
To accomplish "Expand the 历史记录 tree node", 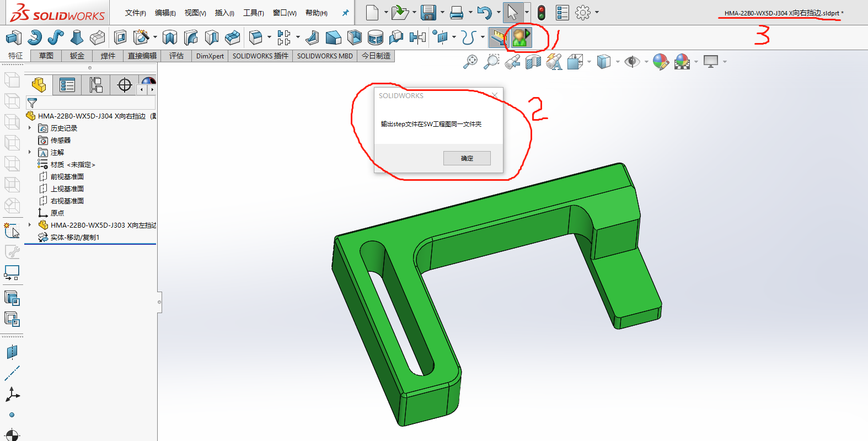I will click(x=30, y=128).
